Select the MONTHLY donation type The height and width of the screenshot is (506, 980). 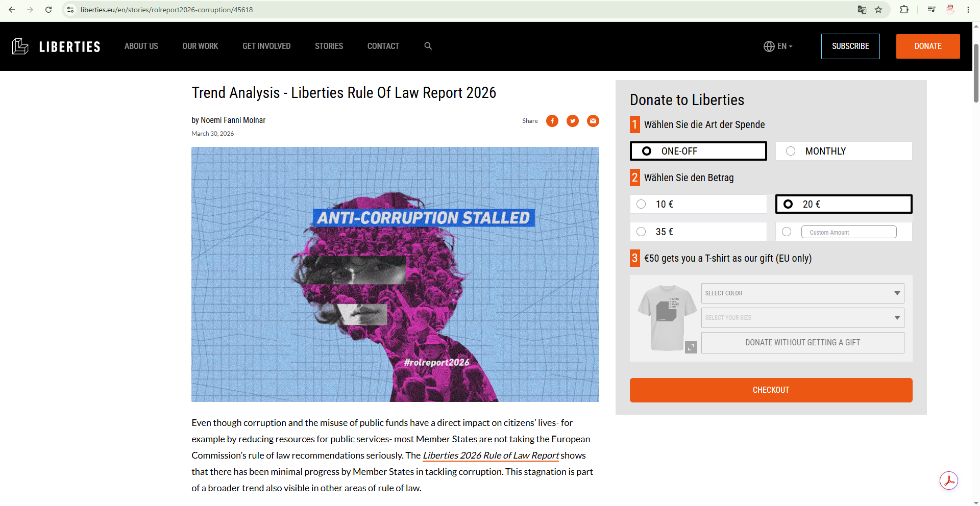844,151
